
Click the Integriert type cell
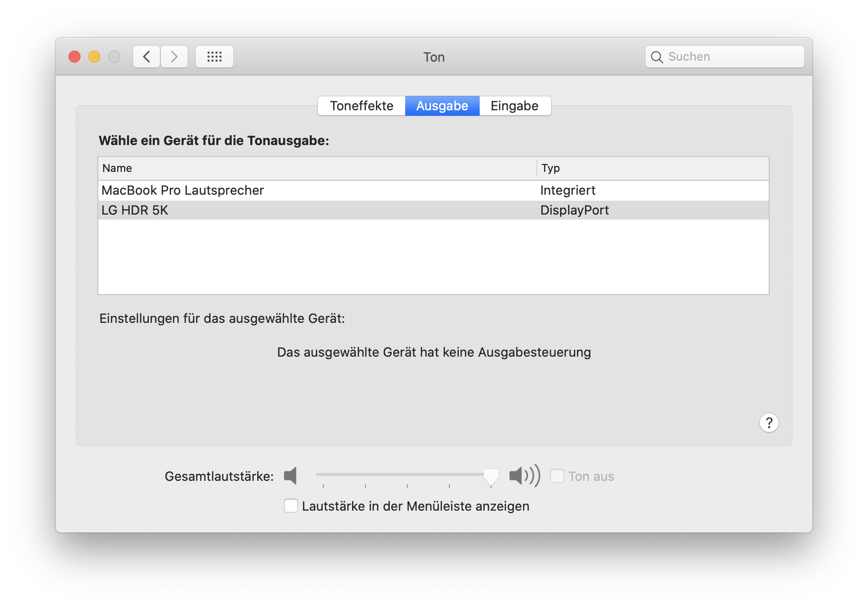(568, 190)
